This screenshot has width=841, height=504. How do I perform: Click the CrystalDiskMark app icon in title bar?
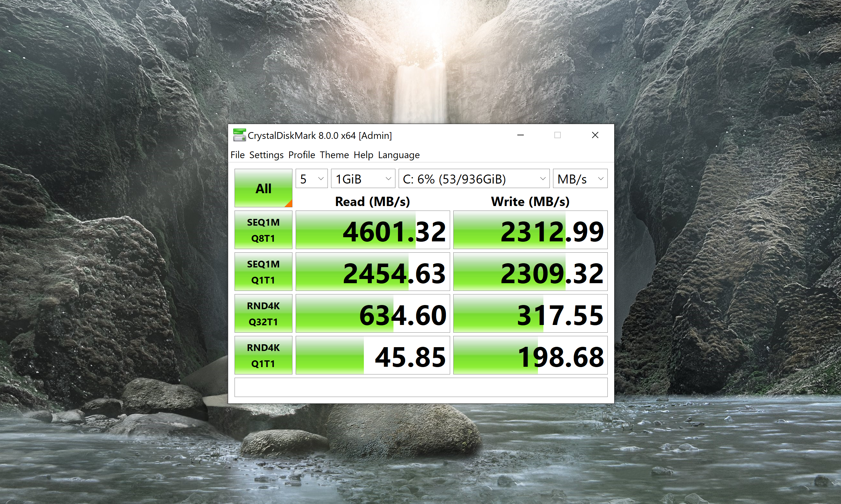click(239, 135)
